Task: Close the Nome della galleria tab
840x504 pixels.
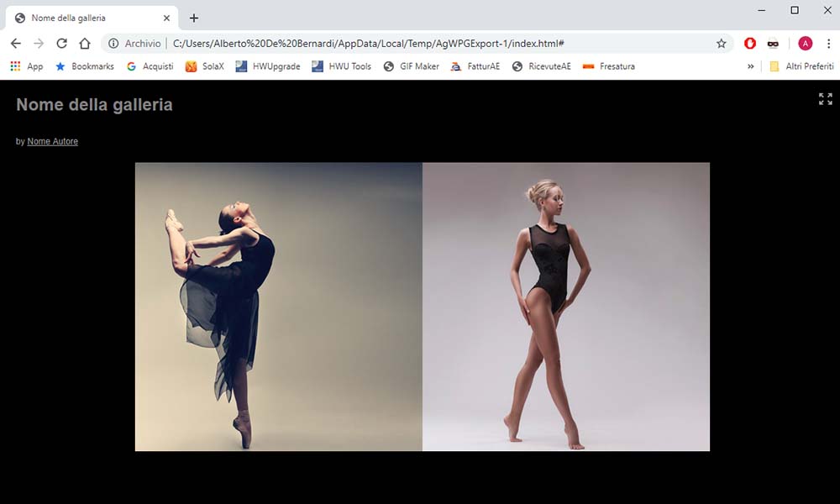Action: click(x=166, y=18)
